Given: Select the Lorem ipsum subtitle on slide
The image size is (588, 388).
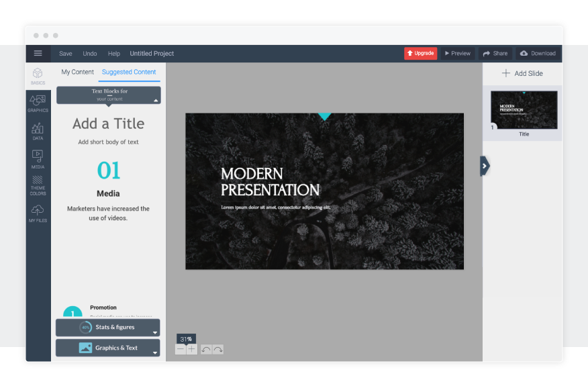Looking at the screenshot, I should (x=276, y=207).
